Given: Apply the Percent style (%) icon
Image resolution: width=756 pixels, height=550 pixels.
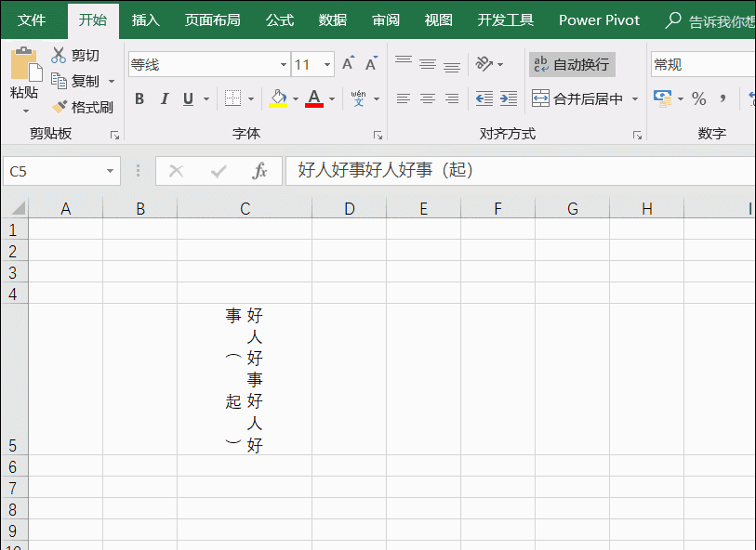Looking at the screenshot, I should click(x=698, y=97).
